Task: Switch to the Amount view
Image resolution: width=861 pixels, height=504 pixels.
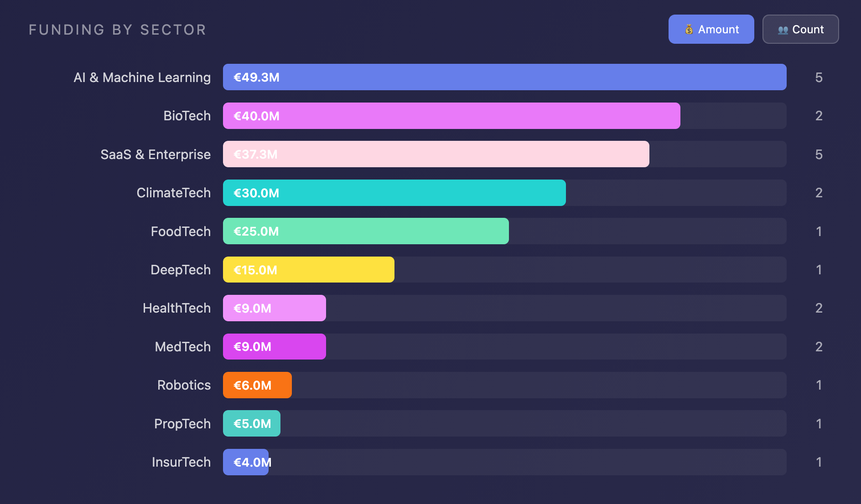Action: (711, 29)
